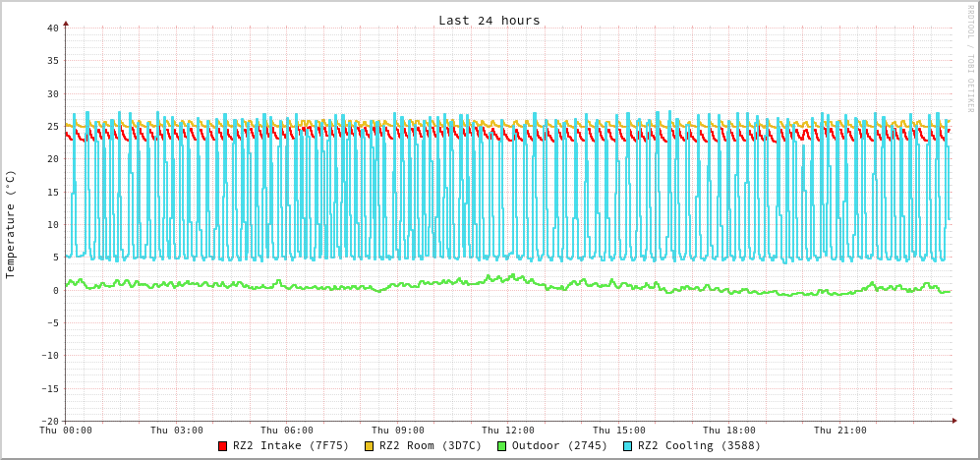Click the Temperature (°C) axis label
980x460 pixels.
tap(11, 224)
